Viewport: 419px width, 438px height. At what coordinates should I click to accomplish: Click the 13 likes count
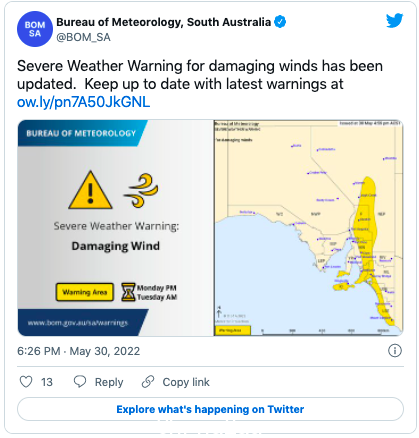47,382
